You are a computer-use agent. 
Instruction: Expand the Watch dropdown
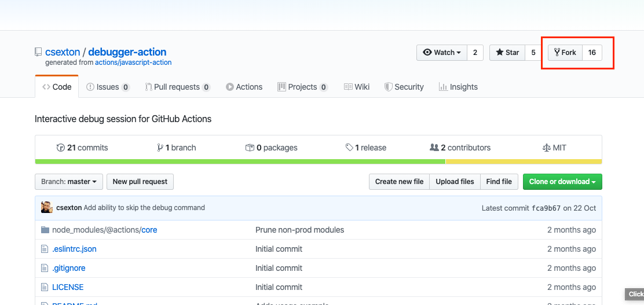[442, 53]
